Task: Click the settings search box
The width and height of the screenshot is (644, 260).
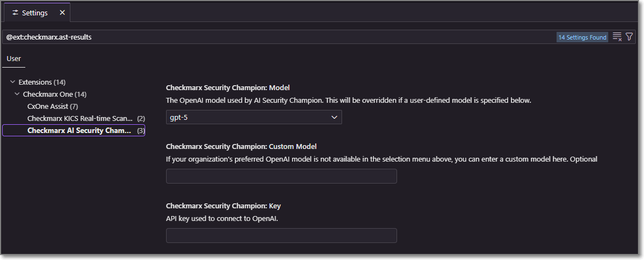Action: [x=275, y=37]
